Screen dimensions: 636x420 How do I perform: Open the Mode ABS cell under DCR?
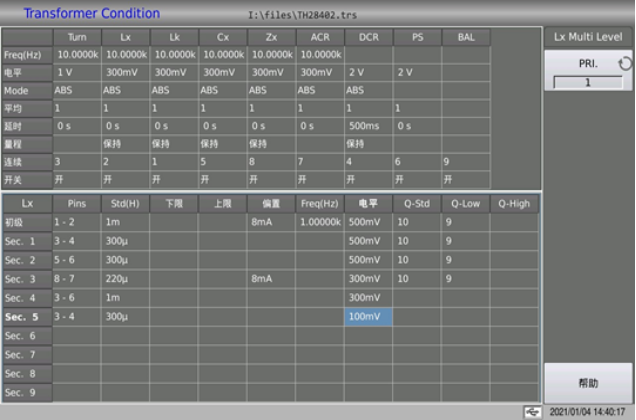click(x=368, y=89)
